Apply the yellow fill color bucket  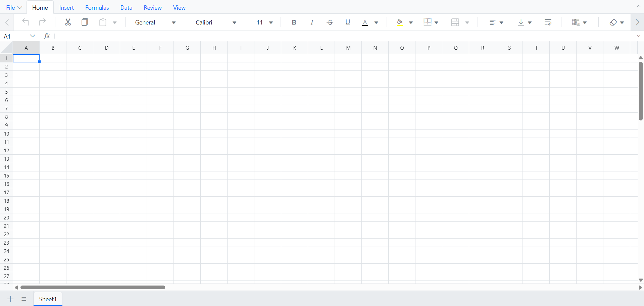pyautogui.click(x=399, y=22)
